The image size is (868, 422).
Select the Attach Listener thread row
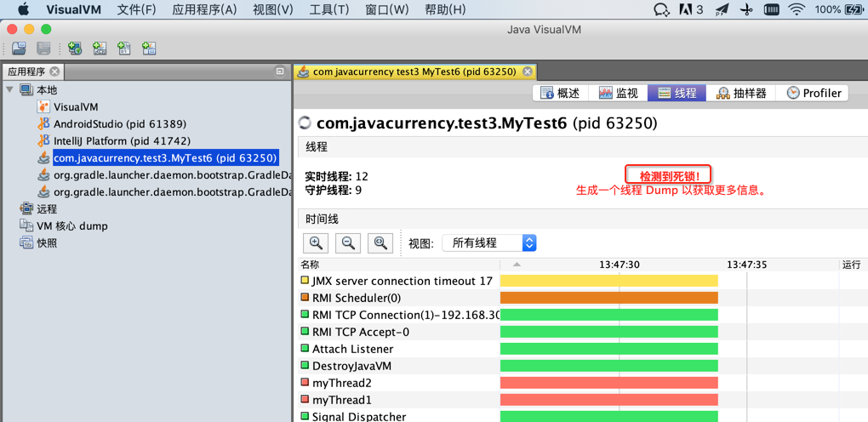[x=583, y=349]
